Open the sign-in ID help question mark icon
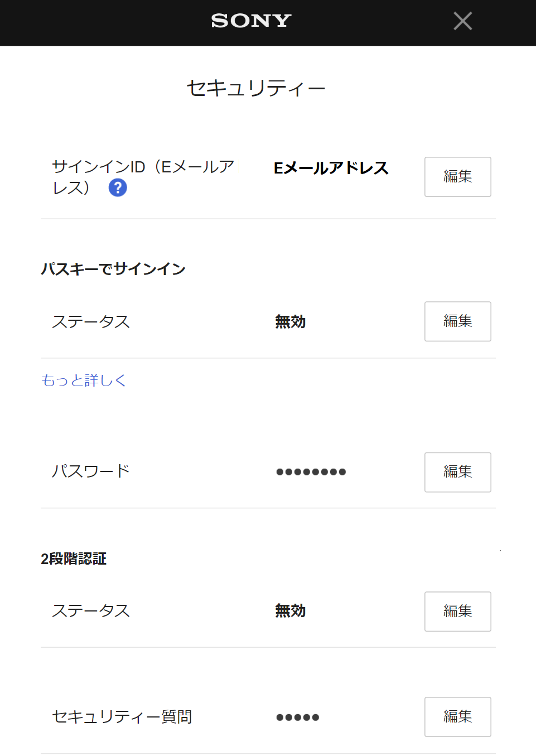This screenshot has width=536, height=756. pyautogui.click(x=118, y=187)
